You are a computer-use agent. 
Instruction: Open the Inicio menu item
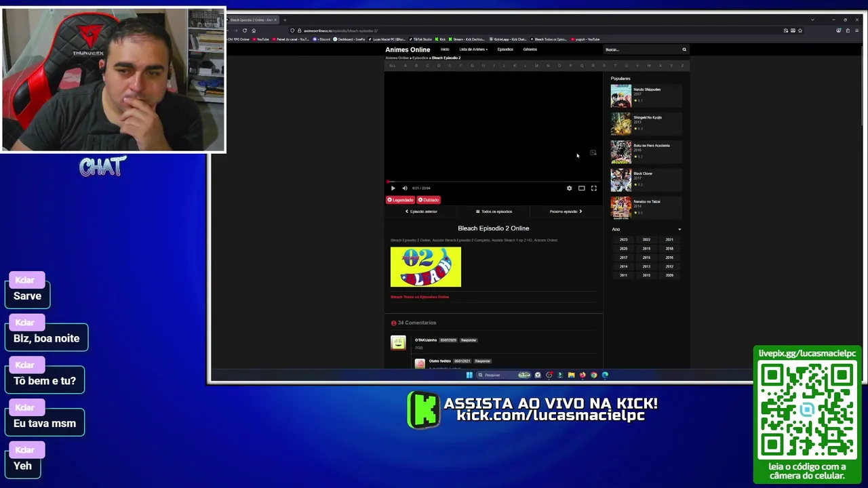(x=445, y=49)
